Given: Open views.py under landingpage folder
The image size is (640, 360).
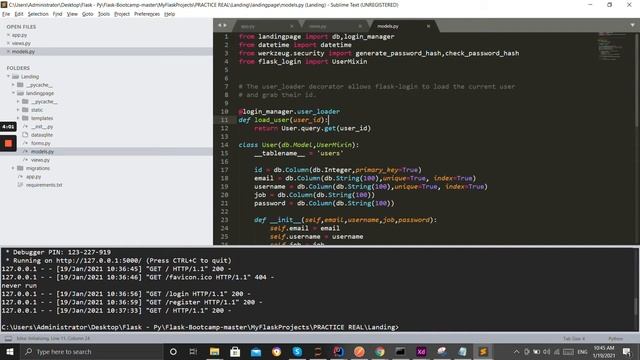Looking at the screenshot, I should pyautogui.click(x=40, y=160).
